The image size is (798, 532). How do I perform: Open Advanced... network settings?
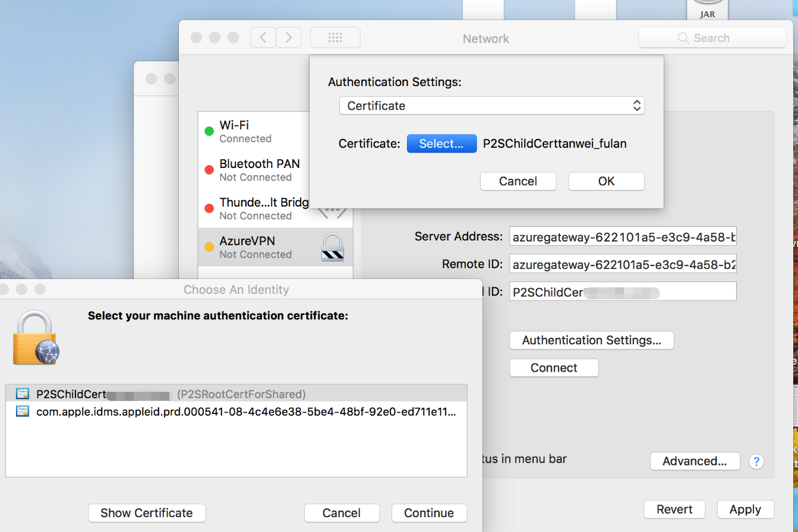[x=695, y=461]
